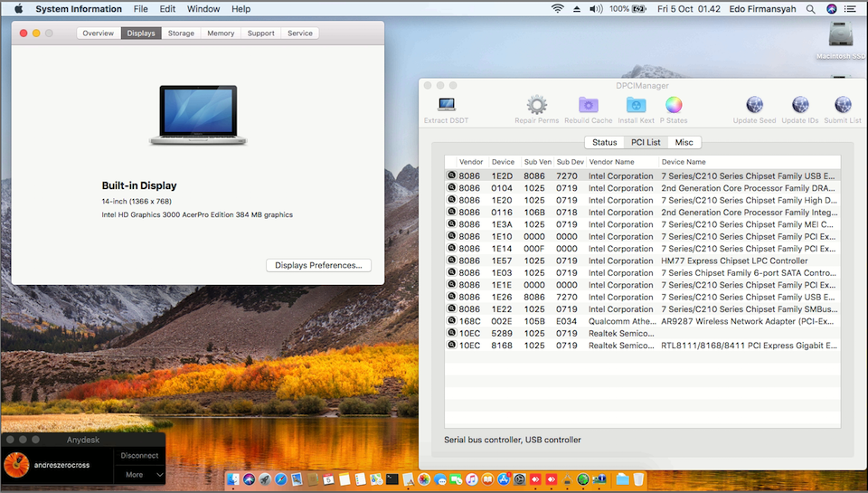Open the Service tab

300,33
